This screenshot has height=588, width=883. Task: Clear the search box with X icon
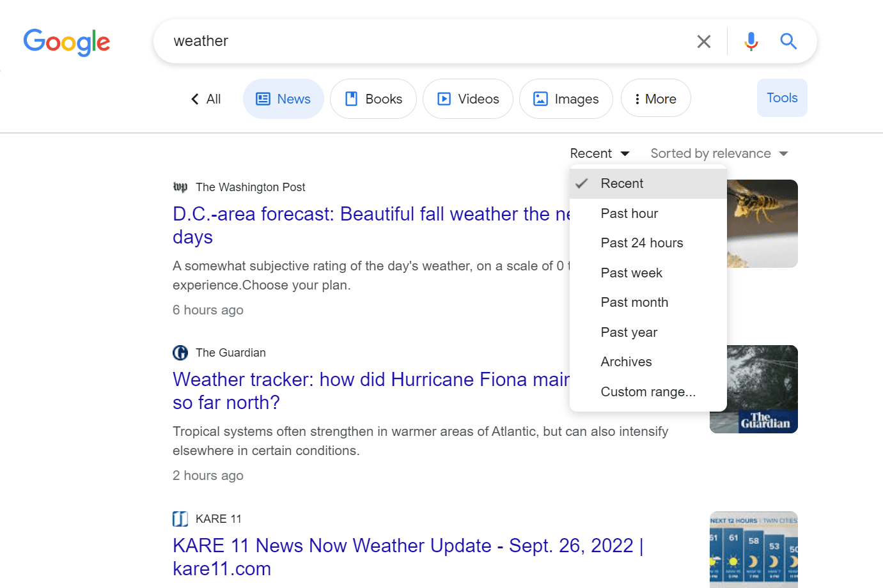tap(704, 42)
